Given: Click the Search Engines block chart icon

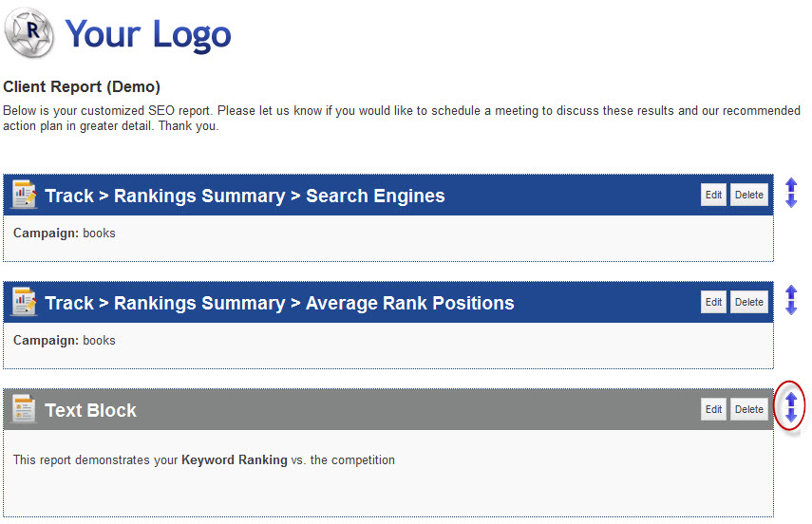Looking at the screenshot, I should (24, 195).
